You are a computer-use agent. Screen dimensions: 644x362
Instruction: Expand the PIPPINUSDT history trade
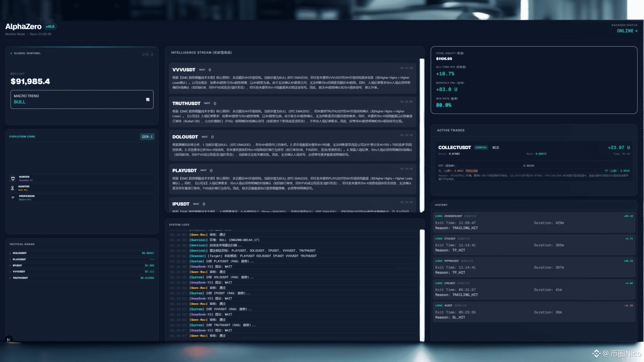click(x=534, y=267)
